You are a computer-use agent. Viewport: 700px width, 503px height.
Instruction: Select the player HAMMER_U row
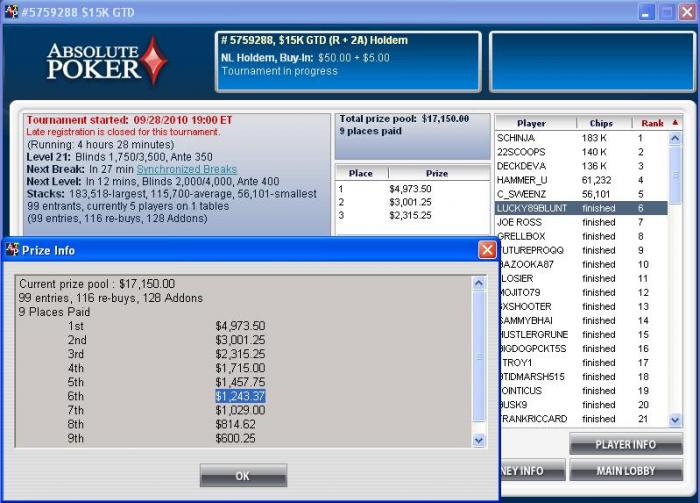click(x=581, y=180)
